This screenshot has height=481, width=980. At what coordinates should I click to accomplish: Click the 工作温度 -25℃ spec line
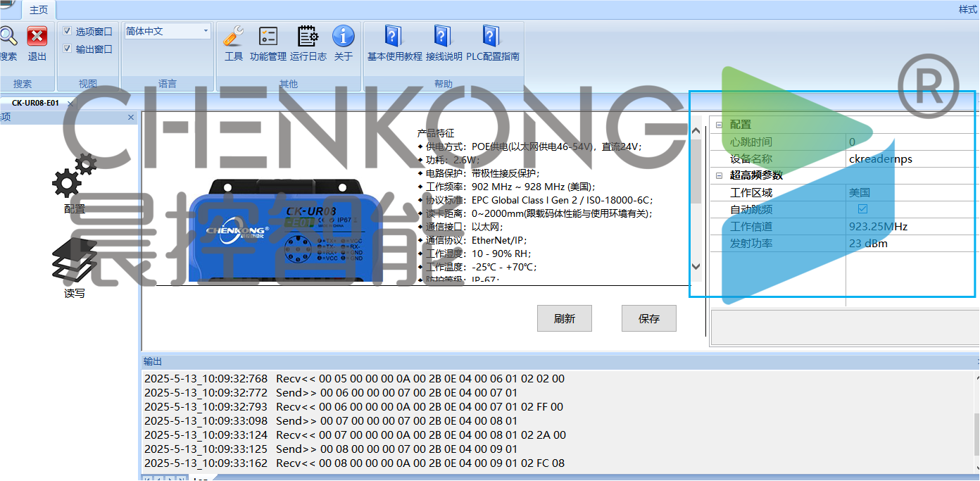coord(477,266)
